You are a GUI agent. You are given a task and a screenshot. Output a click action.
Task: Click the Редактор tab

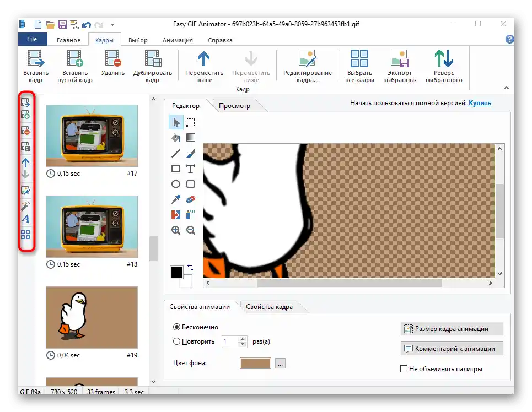(186, 106)
